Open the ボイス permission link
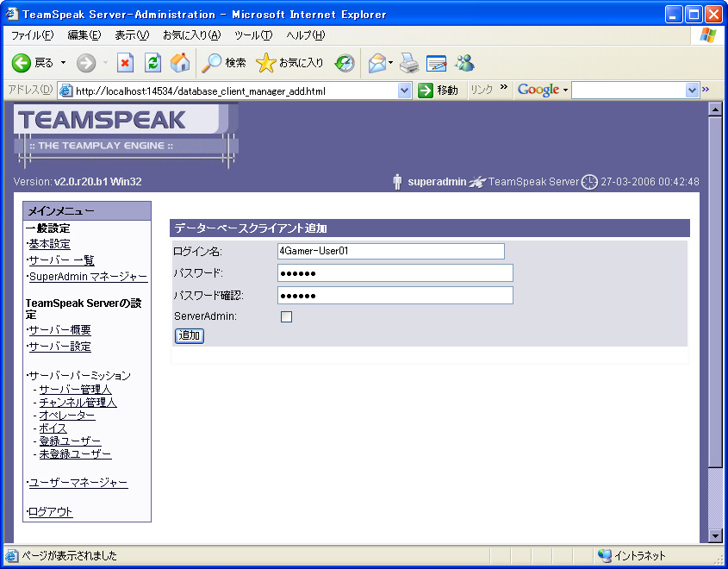Screen dimensions: 728x569 [53, 428]
